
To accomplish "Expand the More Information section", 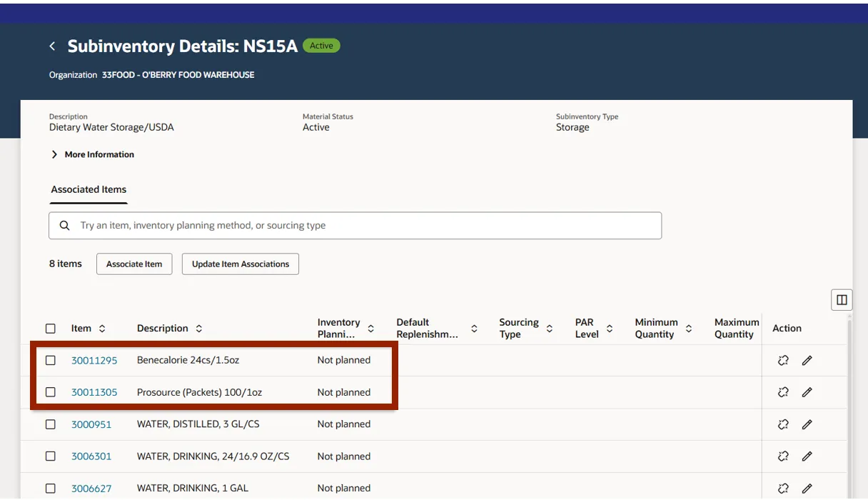I will [92, 154].
